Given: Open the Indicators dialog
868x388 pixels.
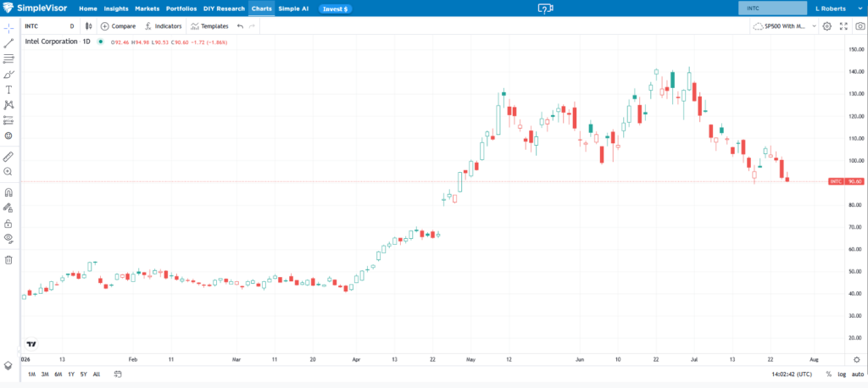Looking at the screenshot, I should point(164,26).
